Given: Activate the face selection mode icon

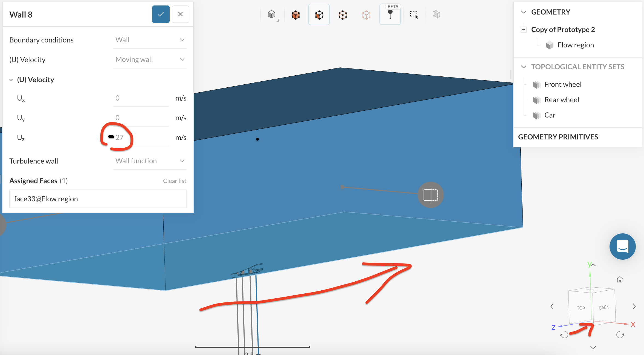Looking at the screenshot, I should (319, 15).
